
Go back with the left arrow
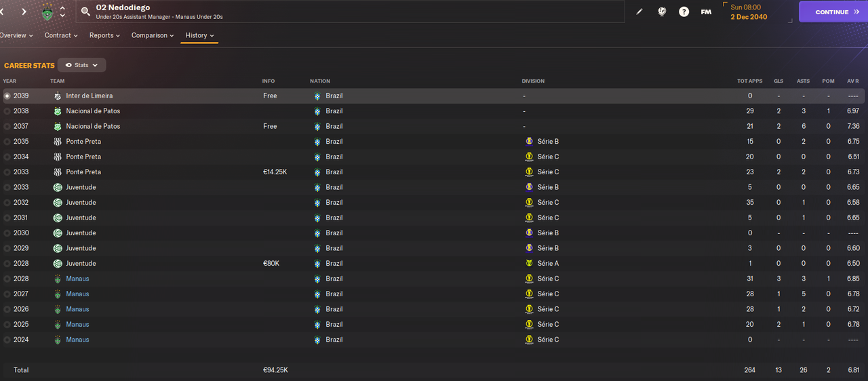point(2,12)
